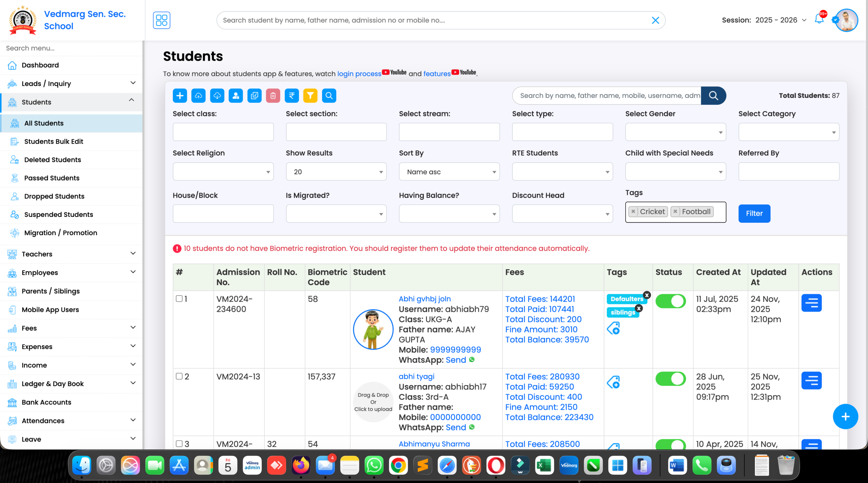Check the checkbox for student abhi tyagi
The image size is (868, 483).
(179, 376)
